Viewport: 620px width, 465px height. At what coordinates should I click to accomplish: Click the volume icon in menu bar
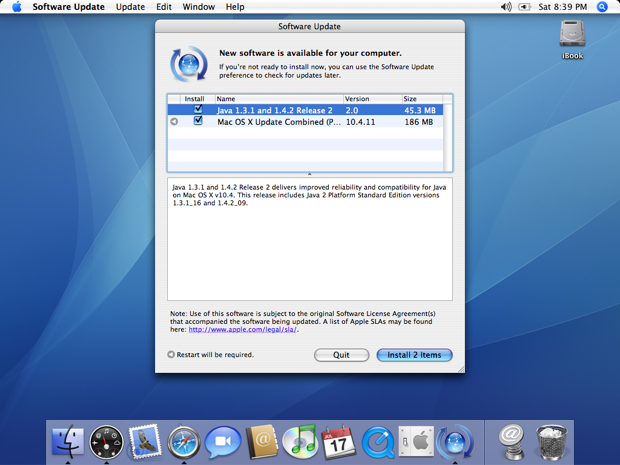coord(506,7)
